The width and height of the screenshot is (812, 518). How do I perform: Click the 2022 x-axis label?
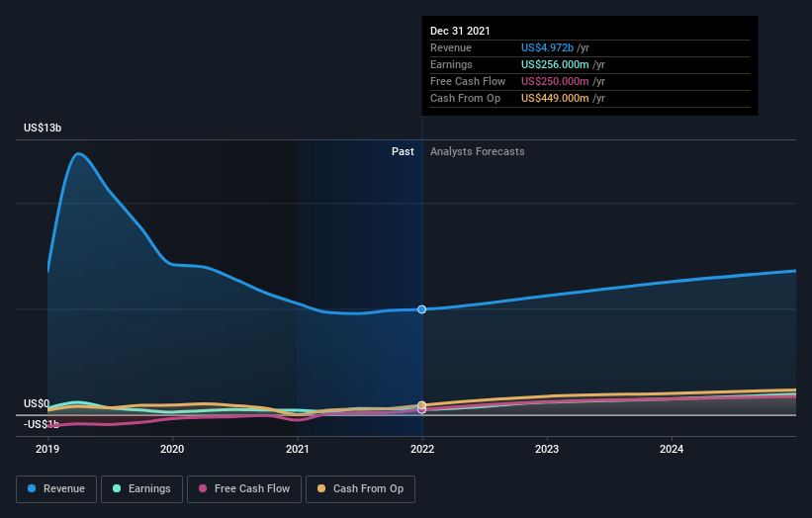(x=422, y=449)
